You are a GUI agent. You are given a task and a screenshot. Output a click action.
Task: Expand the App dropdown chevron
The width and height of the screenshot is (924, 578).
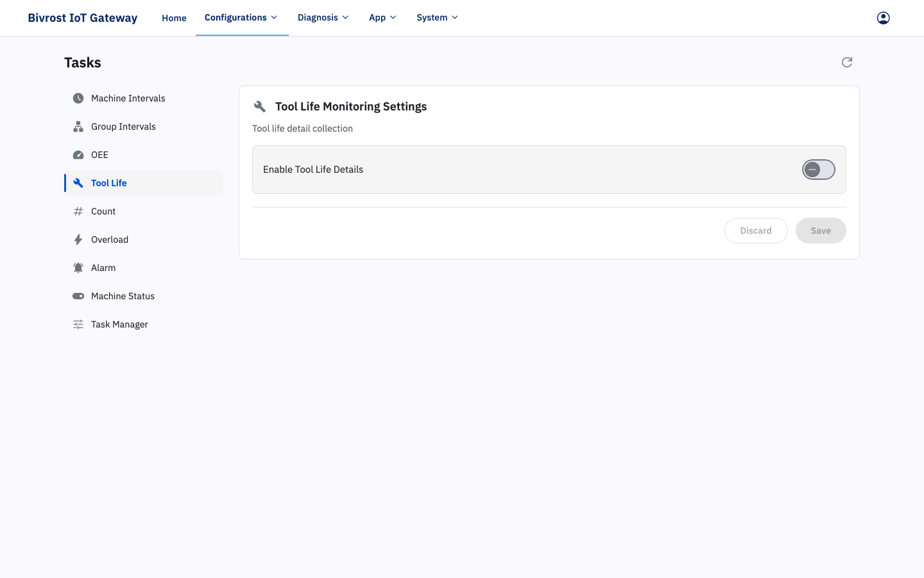393,17
